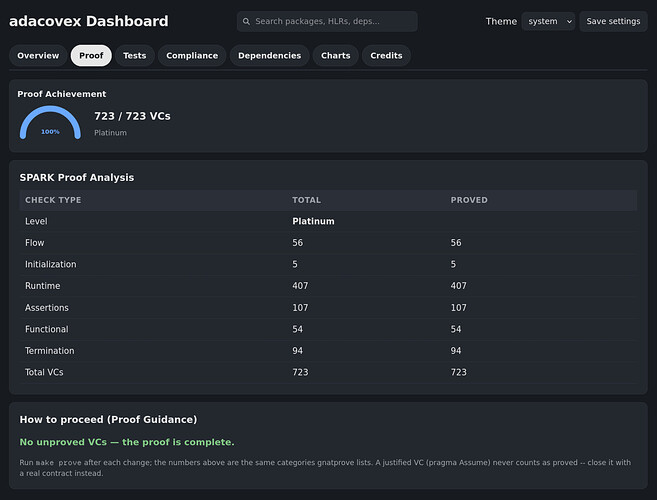Select the Flow row label
657x500 pixels.
click(x=34, y=243)
